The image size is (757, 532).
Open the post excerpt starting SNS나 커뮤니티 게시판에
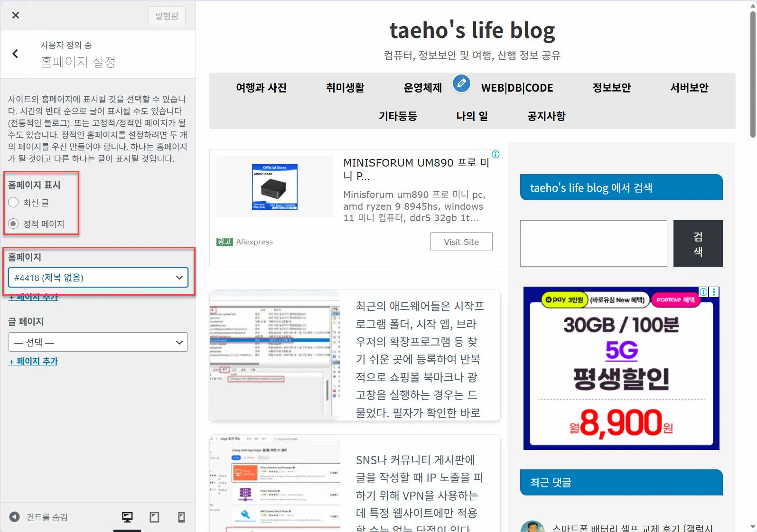click(420, 494)
